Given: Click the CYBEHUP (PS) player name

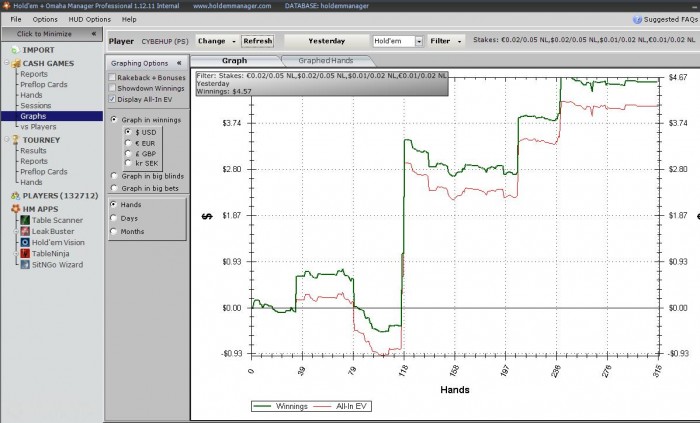Looking at the screenshot, I should coord(165,41).
